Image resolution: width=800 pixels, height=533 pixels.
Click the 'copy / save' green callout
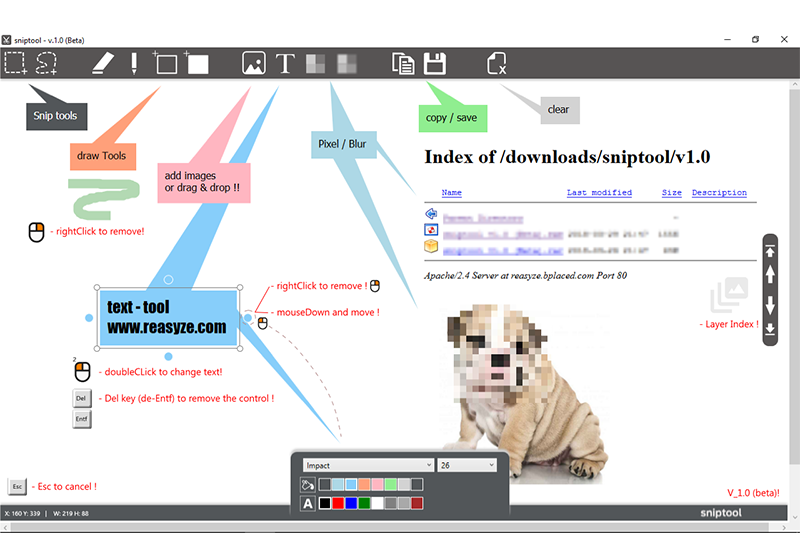tap(453, 118)
